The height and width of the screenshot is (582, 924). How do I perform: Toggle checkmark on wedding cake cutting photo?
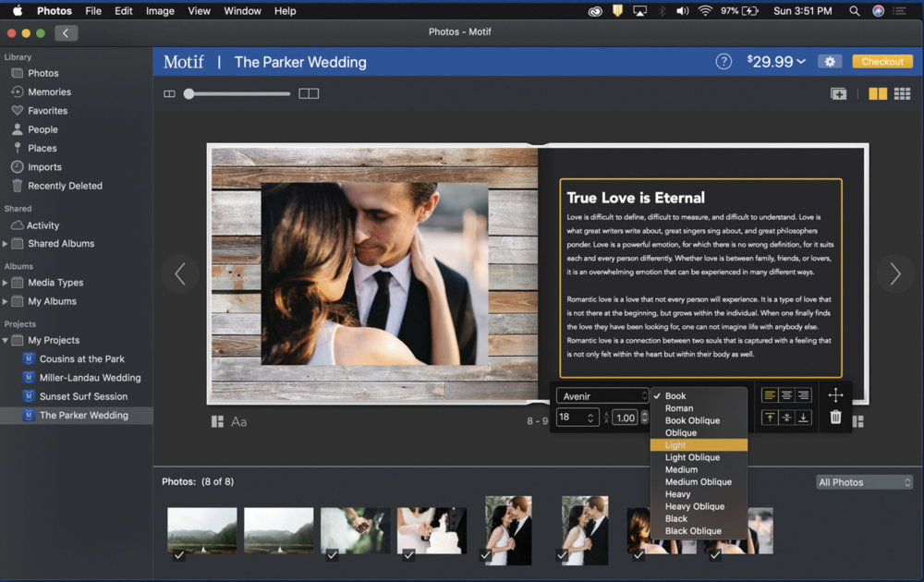[408, 555]
